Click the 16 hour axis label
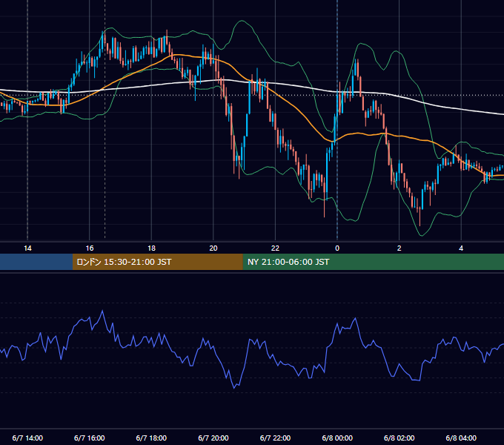 (x=90, y=248)
